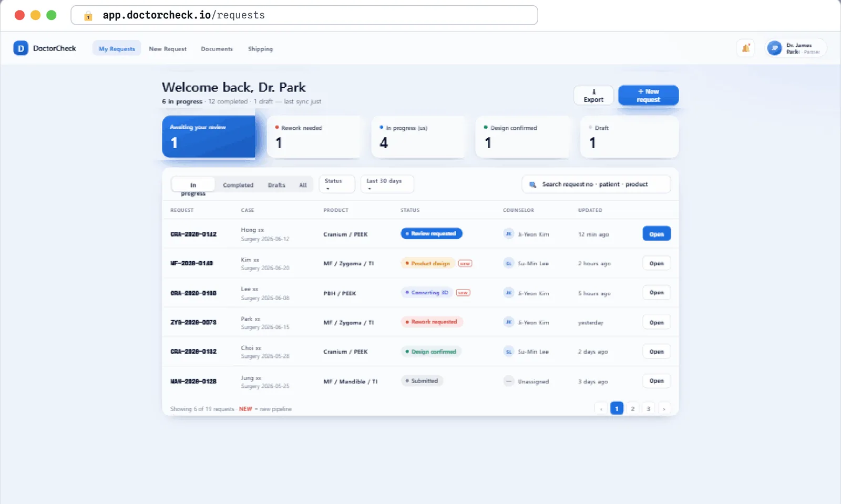Go to previous page arrow
The height and width of the screenshot is (504, 841).
pos(601,408)
